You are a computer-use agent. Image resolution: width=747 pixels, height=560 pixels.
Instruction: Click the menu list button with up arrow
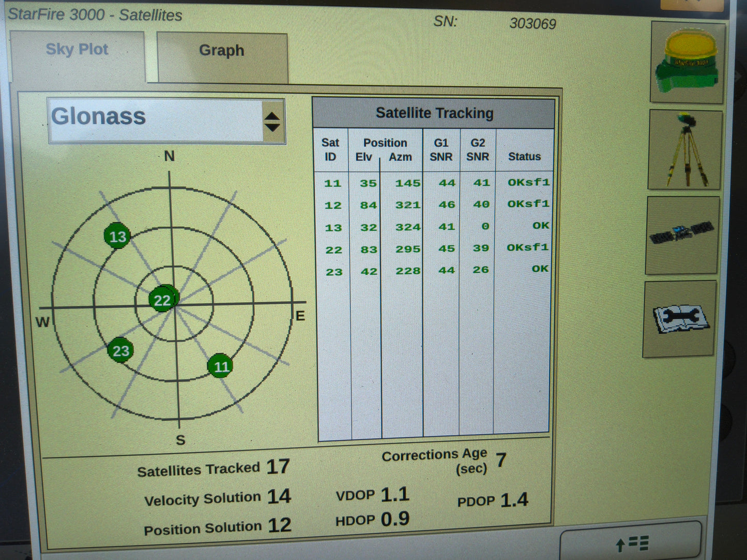pyautogui.click(x=631, y=541)
